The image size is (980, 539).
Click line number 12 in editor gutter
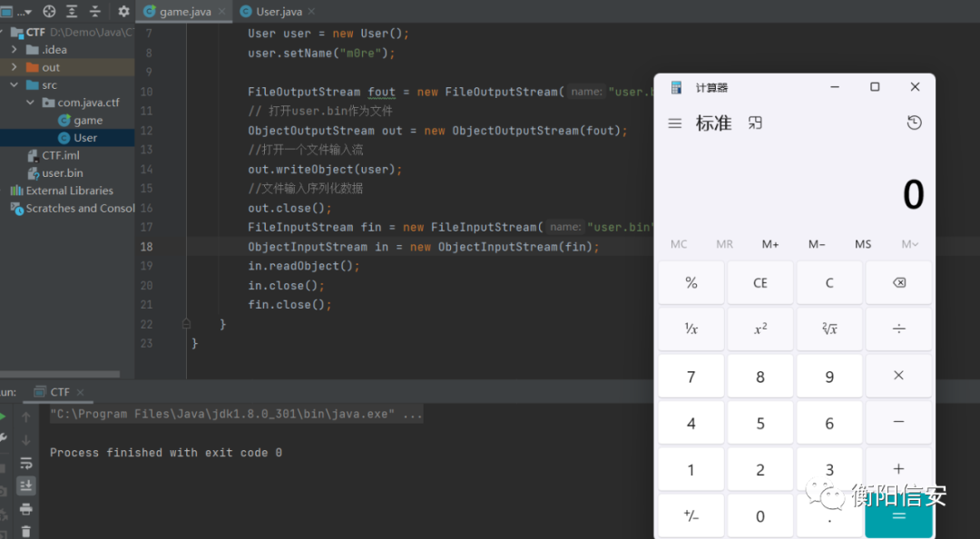click(x=146, y=130)
